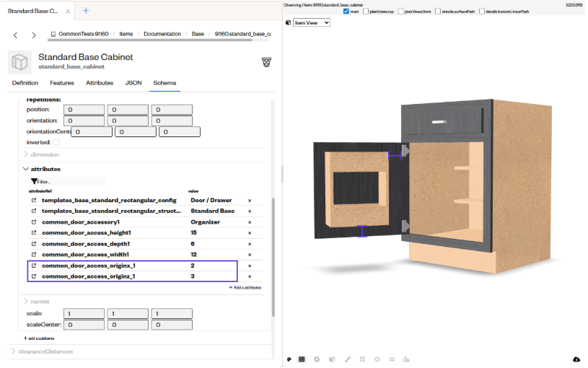Click the anchor icon in viewer toolbar
The image size is (588, 368).
click(x=406, y=359)
